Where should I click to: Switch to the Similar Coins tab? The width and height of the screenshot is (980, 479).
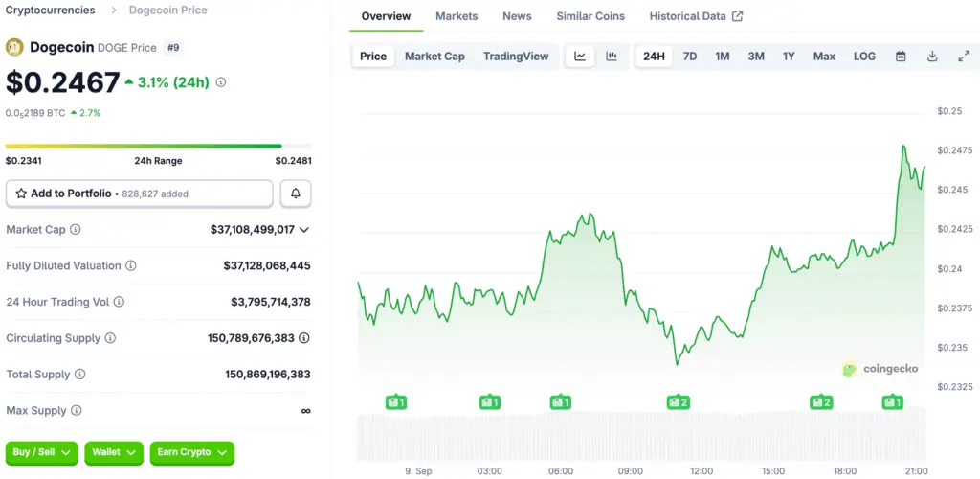590,16
